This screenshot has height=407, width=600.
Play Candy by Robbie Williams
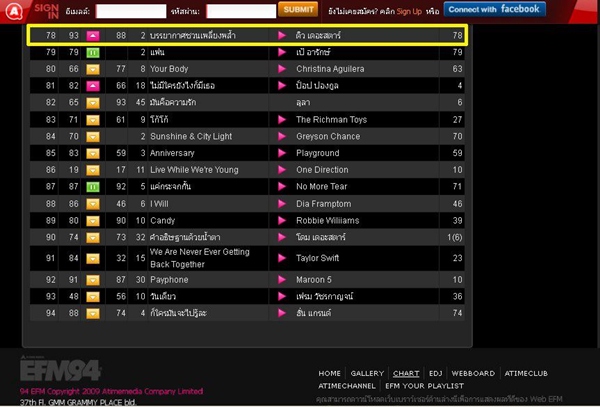[x=282, y=221]
